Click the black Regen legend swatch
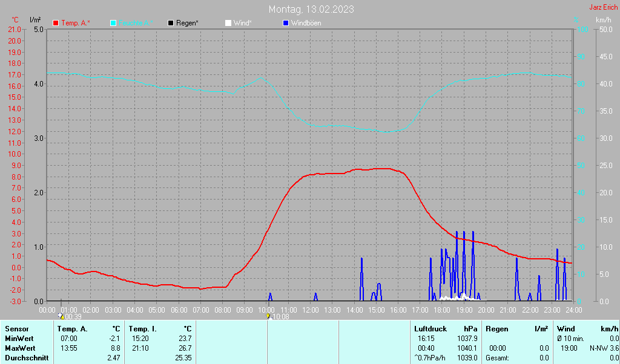 (x=171, y=24)
